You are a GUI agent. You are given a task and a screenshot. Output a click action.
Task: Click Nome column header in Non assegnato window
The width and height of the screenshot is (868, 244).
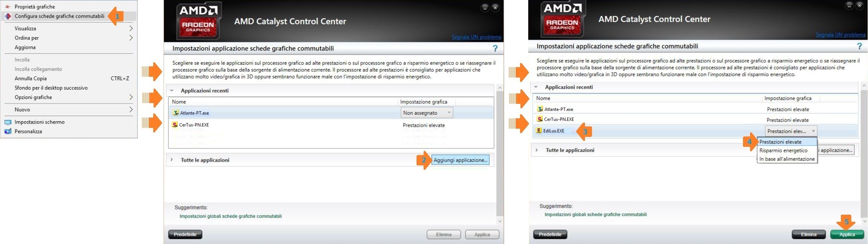[x=283, y=102]
